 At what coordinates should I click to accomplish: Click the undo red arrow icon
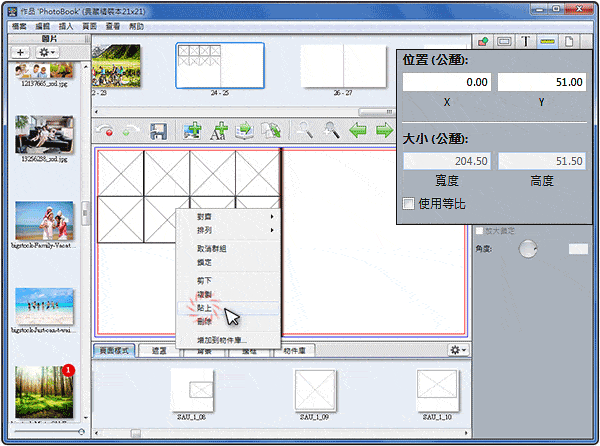[x=105, y=130]
